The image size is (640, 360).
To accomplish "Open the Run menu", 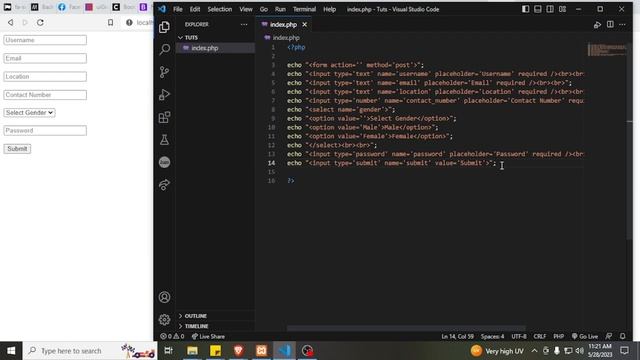I will click(280, 9).
